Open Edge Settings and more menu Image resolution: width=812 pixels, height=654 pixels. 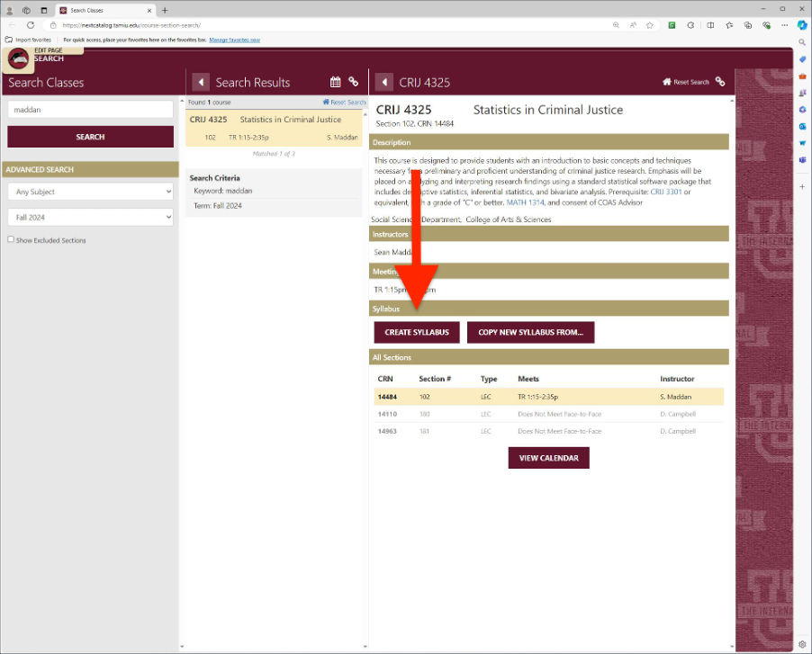click(x=785, y=25)
